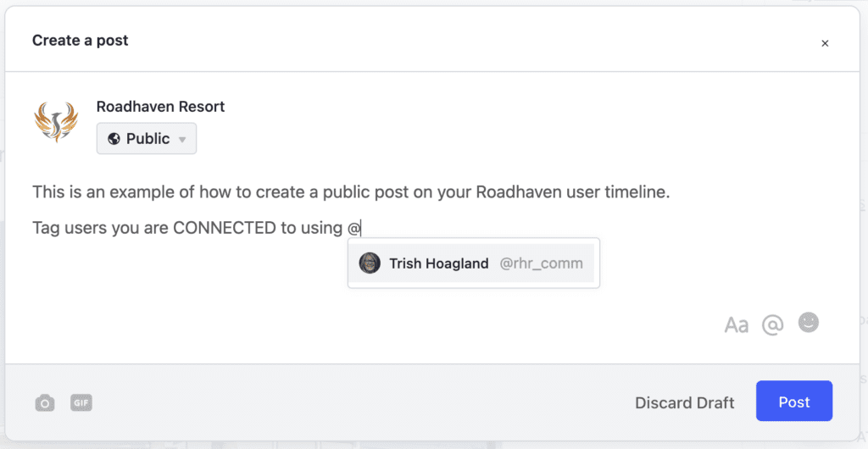Image resolution: width=868 pixels, height=449 pixels.
Task: Open the Roadhaven Resort profile name
Action: tap(160, 106)
